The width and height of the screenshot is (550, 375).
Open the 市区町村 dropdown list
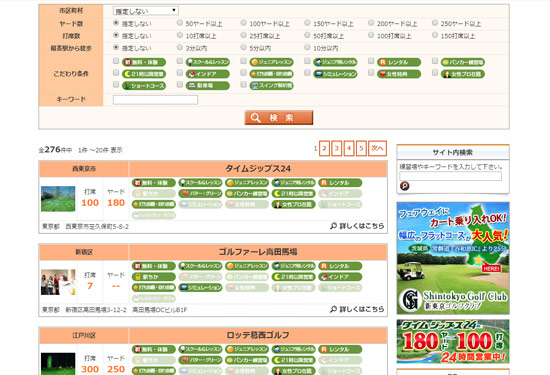146,11
